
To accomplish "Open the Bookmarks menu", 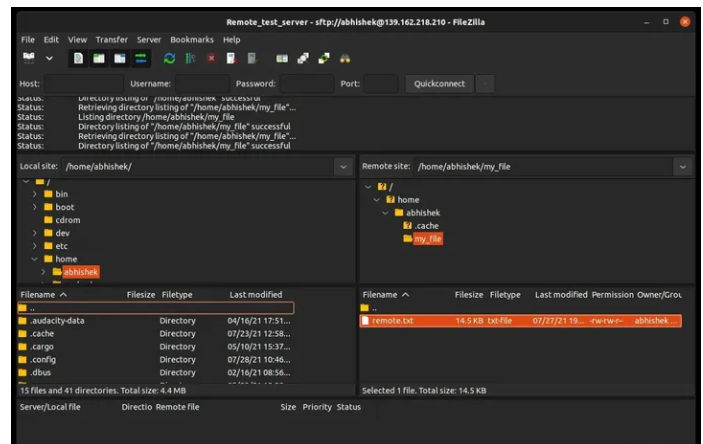I will 192,39.
